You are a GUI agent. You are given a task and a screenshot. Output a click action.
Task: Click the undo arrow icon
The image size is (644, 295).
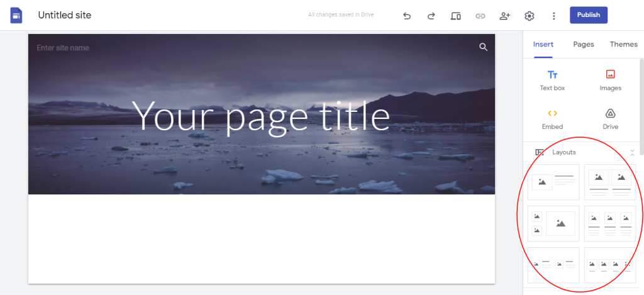pos(407,16)
